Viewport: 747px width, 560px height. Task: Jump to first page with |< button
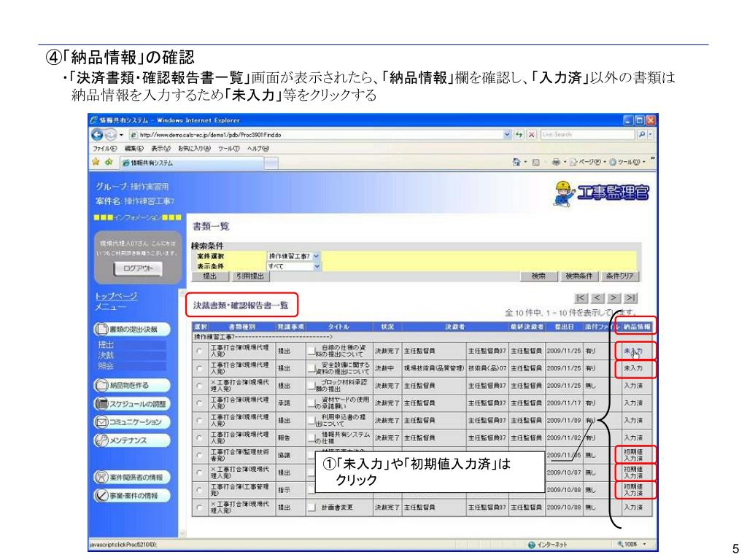click(581, 298)
